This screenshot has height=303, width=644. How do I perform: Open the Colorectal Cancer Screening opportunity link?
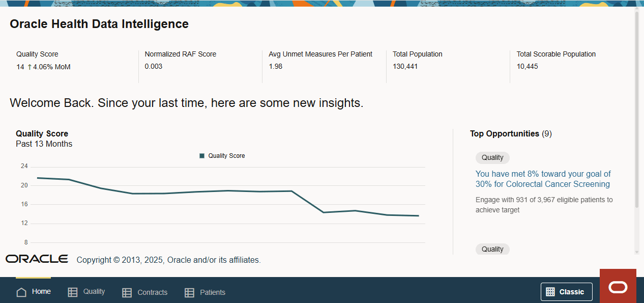pos(543,179)
